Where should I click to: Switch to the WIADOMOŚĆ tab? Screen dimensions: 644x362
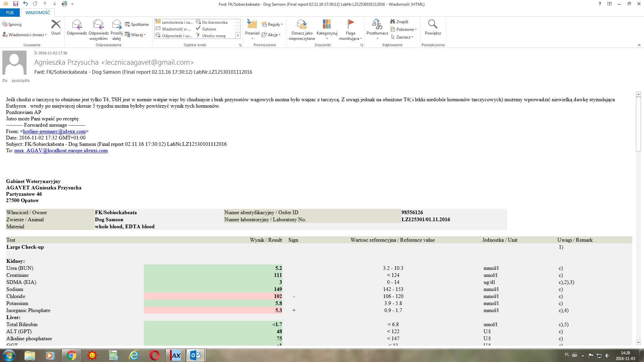click(x=38, y=12)
